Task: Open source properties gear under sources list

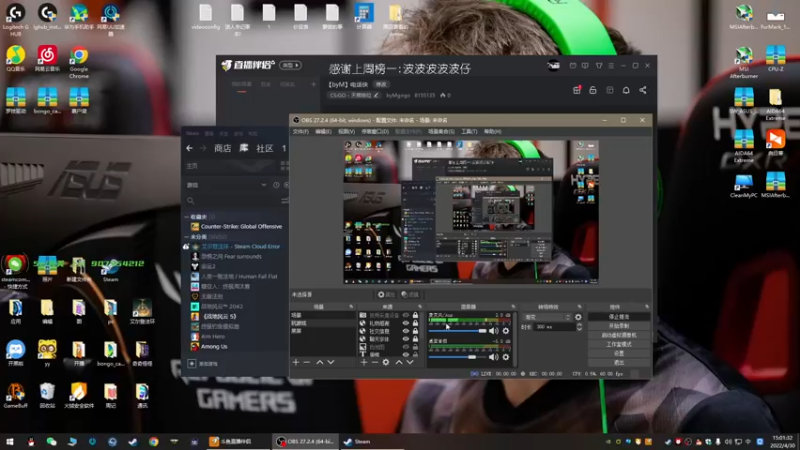Action: point(386,362)
